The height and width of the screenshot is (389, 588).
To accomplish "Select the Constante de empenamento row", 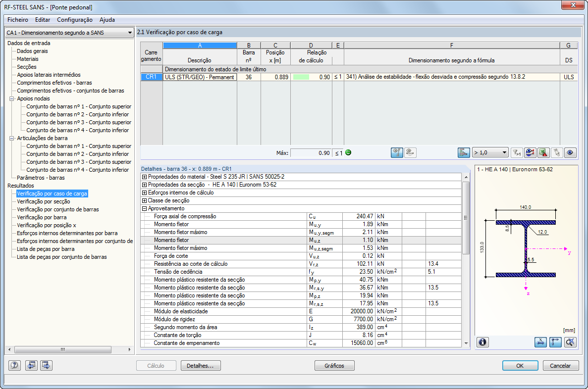I will point(301,343).
